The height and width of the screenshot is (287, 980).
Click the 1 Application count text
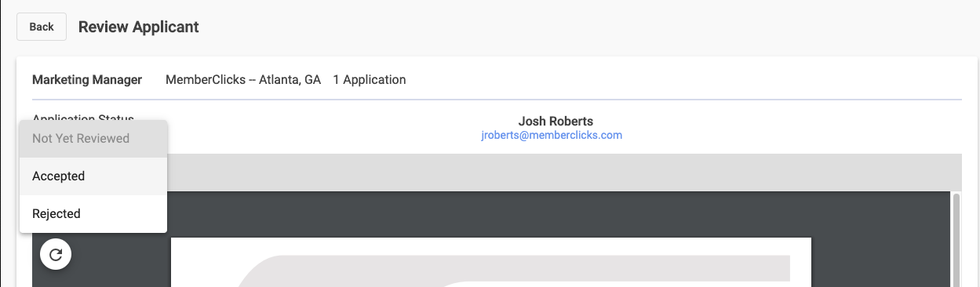pos(370,79)
